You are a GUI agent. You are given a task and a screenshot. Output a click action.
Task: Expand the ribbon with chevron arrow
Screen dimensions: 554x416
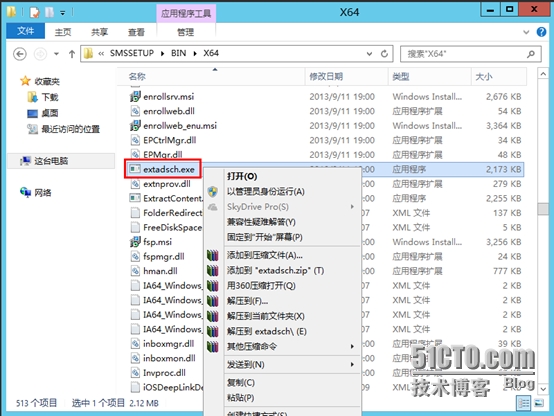(526, 32)
